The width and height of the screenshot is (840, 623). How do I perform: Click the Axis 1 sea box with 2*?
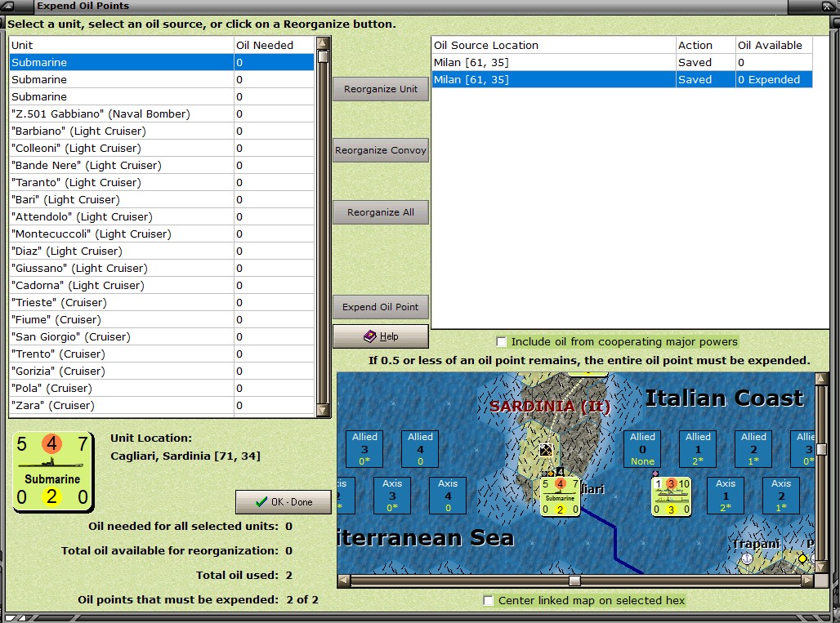click(x=726, y=495)
